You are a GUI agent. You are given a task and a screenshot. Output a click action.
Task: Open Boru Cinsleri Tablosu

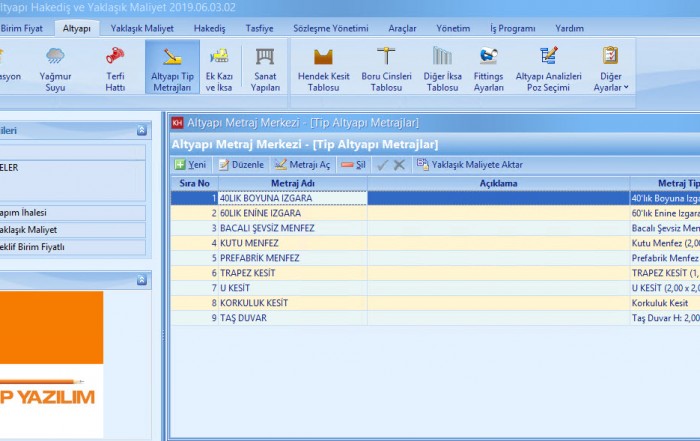386,67
